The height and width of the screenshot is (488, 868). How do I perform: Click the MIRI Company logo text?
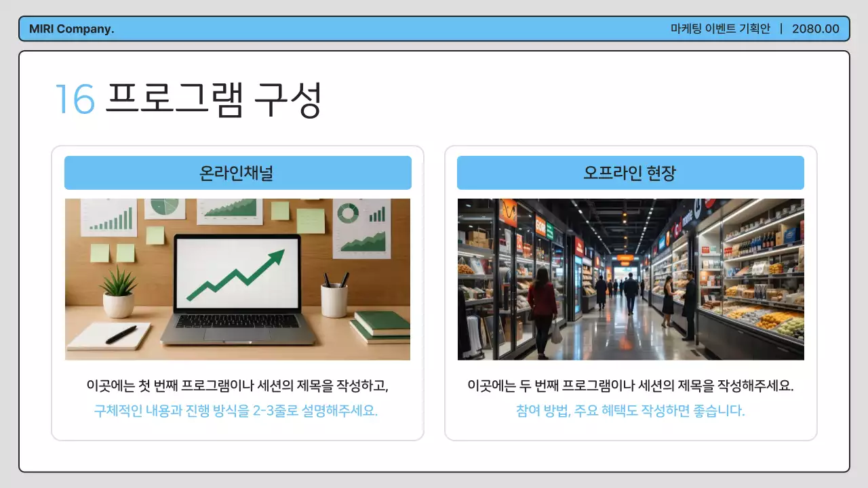pyautogui.click(x=71, y=29)
